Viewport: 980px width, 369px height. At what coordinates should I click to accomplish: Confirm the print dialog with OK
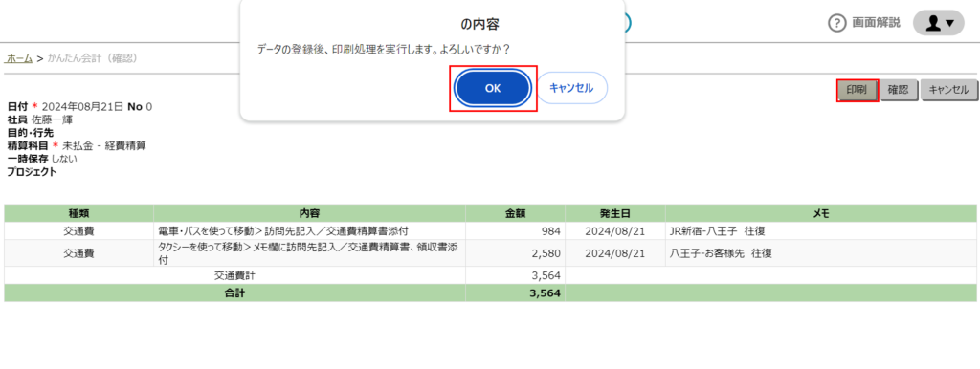click(493, 89)
